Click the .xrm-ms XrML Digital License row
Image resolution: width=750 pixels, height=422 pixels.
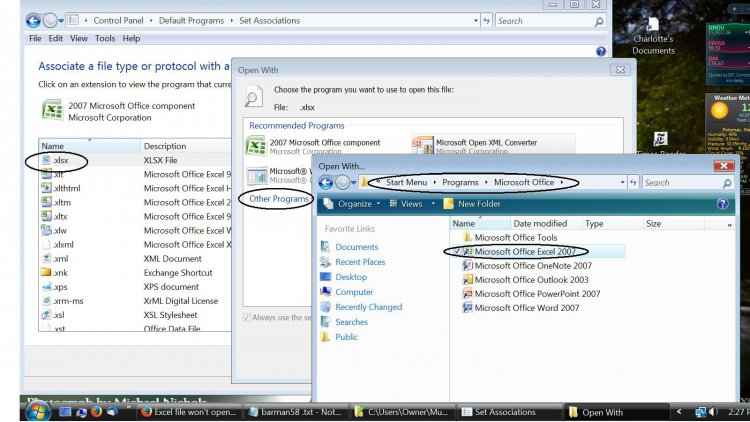click(x=135, y=301)
